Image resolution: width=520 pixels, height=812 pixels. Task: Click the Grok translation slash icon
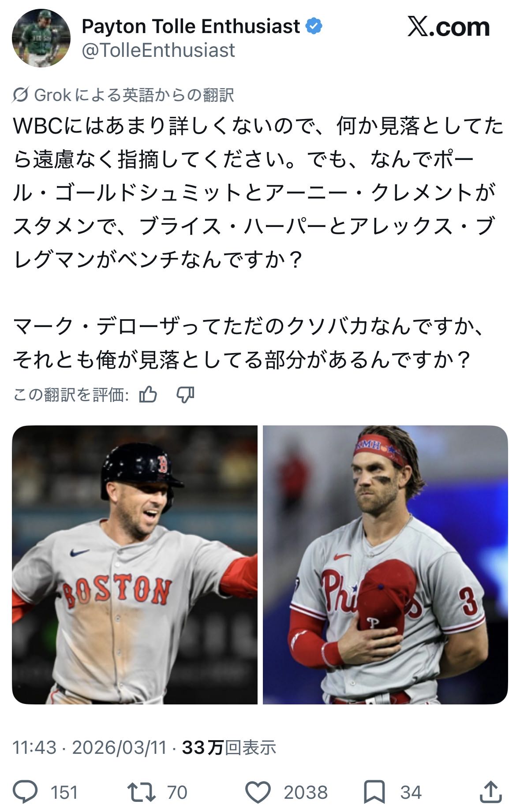click(x=20, y=95)
